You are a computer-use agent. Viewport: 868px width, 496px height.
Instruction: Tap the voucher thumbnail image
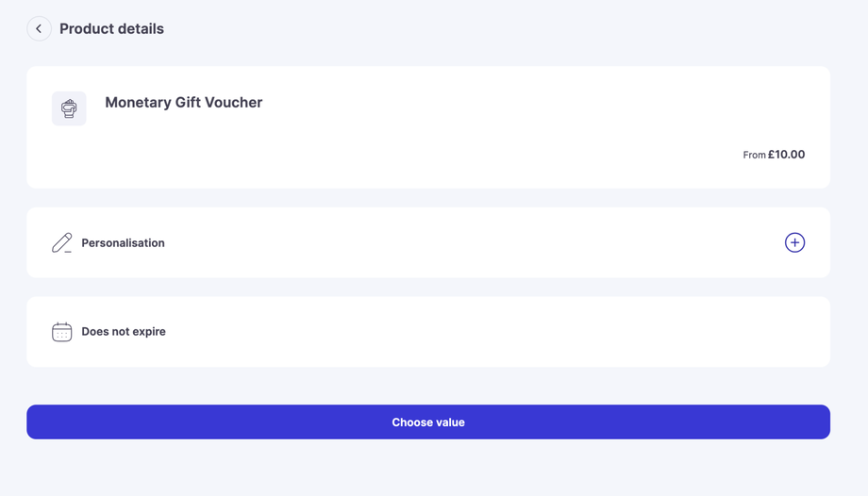[69, 108]
